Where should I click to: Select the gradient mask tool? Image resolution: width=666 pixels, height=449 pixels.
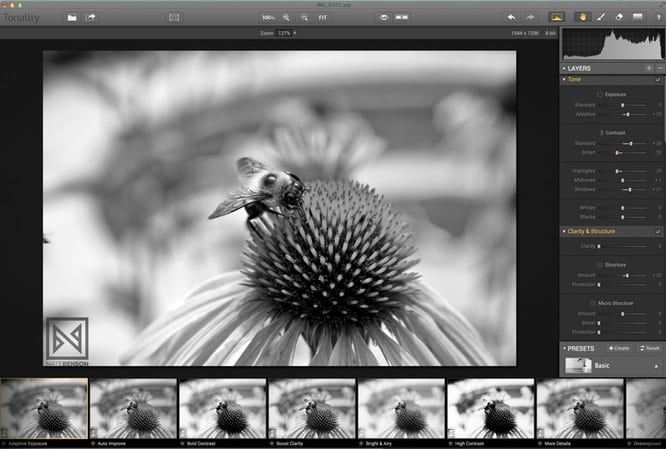[x=638, y=17]
